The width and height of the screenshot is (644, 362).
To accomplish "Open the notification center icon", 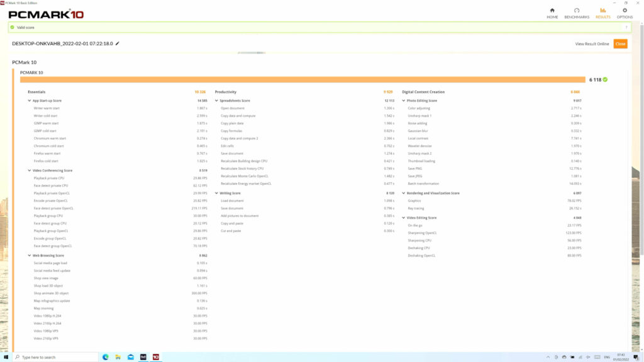I will pos(636,357).
